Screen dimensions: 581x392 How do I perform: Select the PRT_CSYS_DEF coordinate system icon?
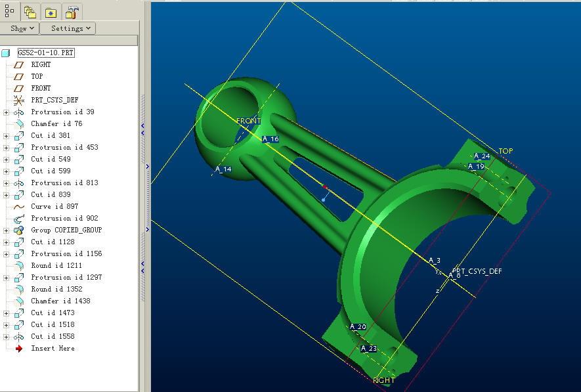(18, 100)
